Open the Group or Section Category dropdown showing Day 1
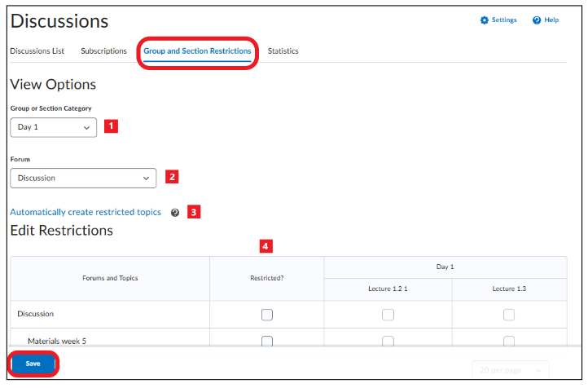 pyautogui.click(x=54, y=127)
